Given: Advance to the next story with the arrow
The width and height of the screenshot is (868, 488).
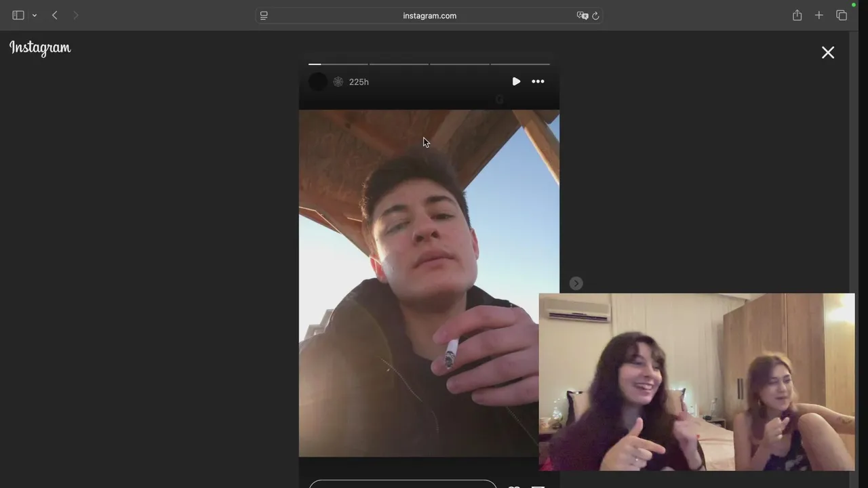Looking at the screenshot, I should pyautogui.click(x=576, y=283).
